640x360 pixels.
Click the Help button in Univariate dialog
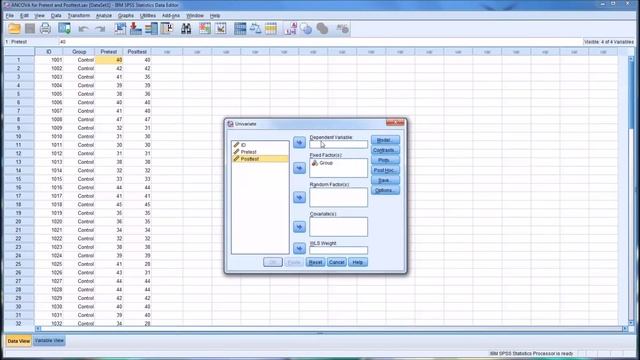pos(358,262)
